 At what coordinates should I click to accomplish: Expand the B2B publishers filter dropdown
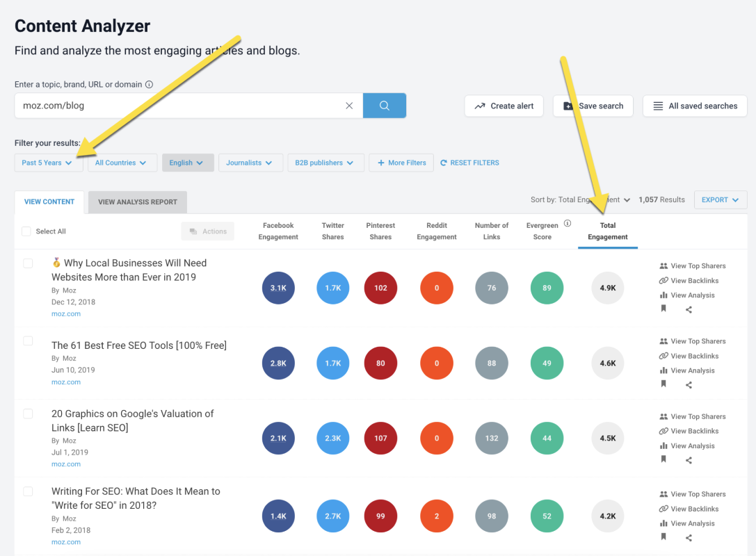tap(325, 163)
